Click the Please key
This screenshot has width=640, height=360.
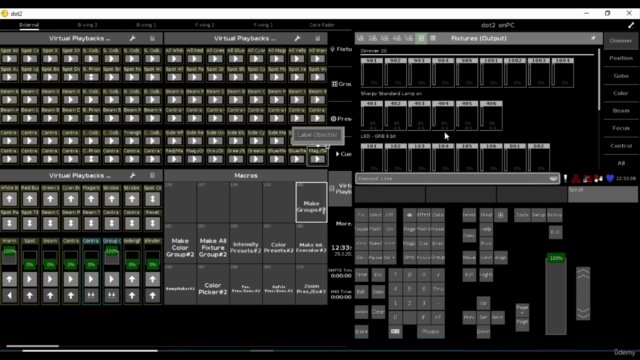click(x=431, y=331)
